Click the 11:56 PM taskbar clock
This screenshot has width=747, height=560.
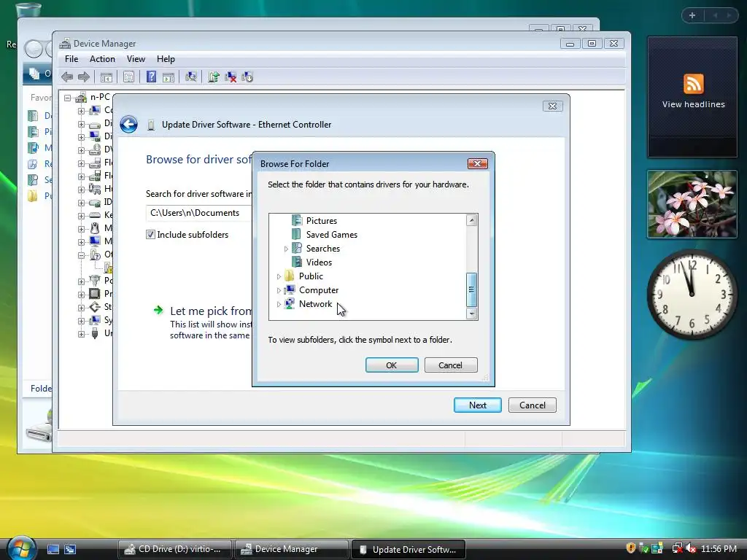[719, 549]
